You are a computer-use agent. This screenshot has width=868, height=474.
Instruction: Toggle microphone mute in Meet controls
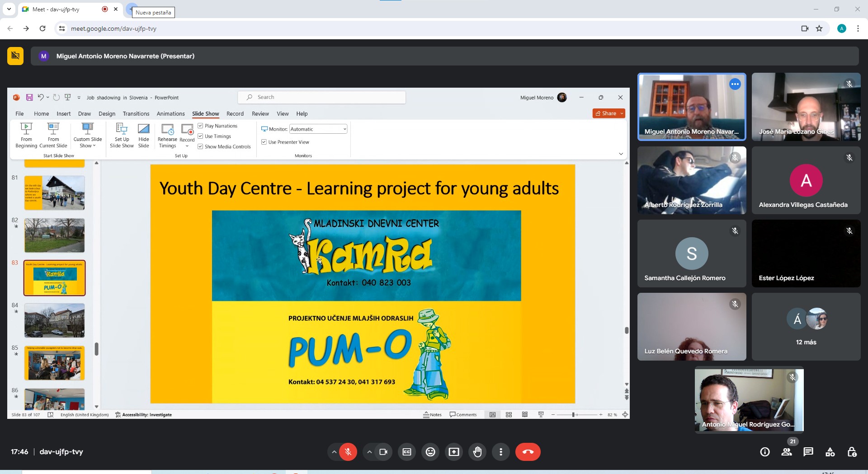(x=348, y=452)
